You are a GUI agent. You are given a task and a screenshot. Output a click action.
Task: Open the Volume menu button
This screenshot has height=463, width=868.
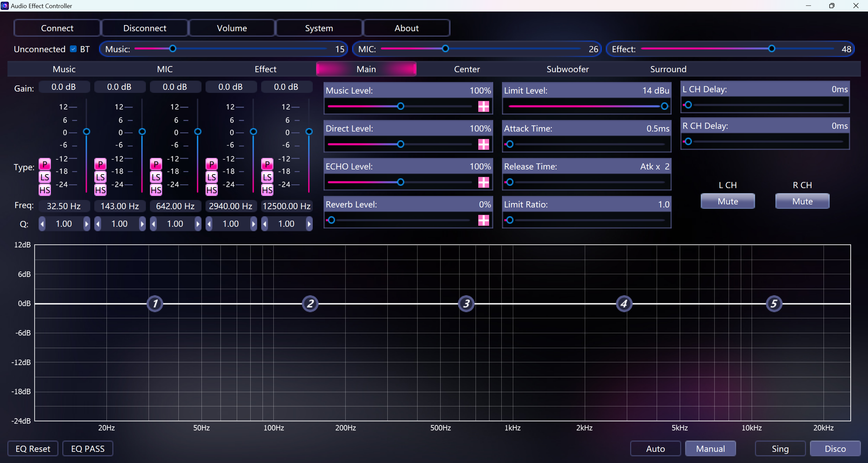(232, 28)
